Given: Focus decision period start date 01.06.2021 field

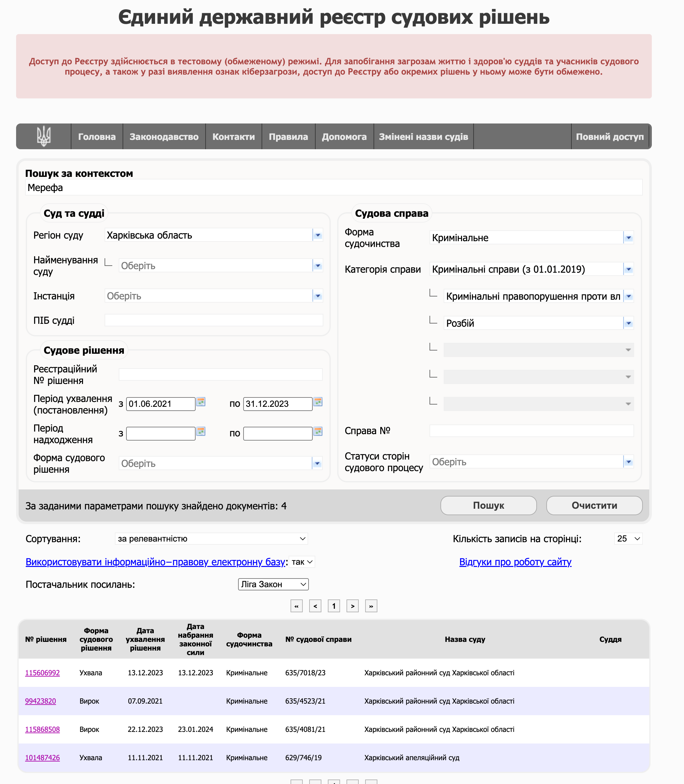Looking at the screenshot, I should pyautogui.click(x=161, y=404).
